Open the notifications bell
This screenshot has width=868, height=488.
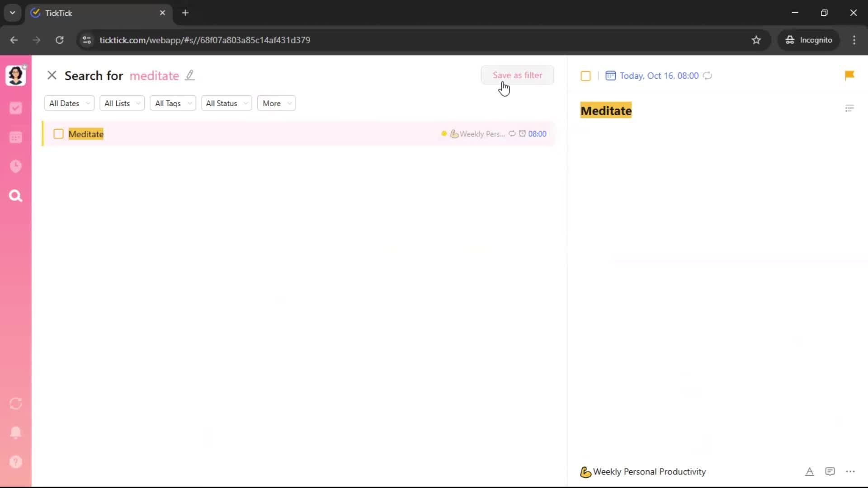[16, 432]
